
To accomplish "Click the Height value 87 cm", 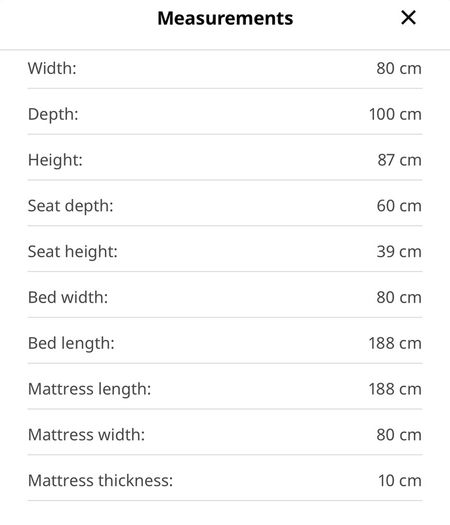I will point(399,160).
